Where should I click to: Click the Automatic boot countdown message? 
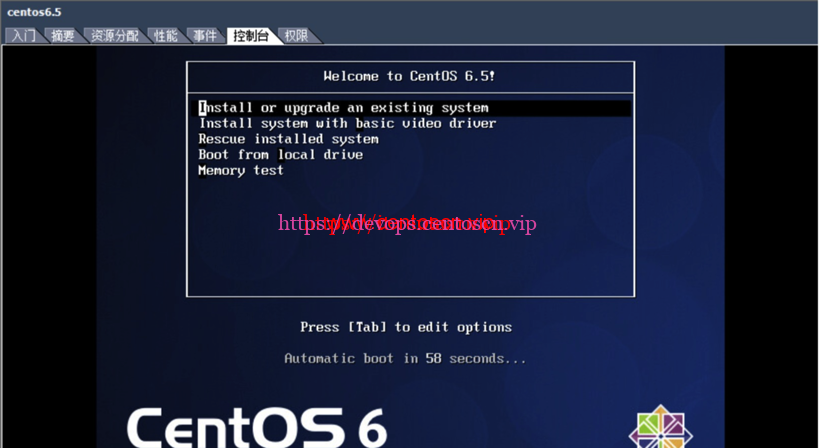tap(405, 358)
